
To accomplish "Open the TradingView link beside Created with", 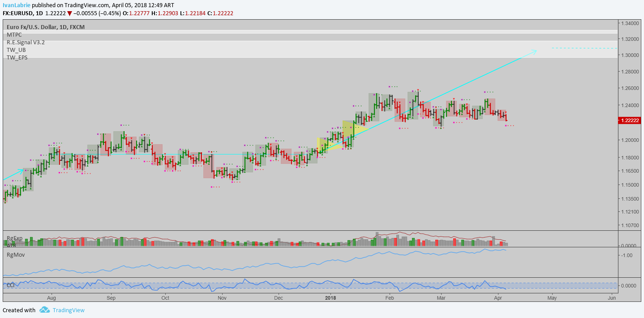I will click(69, 310).
